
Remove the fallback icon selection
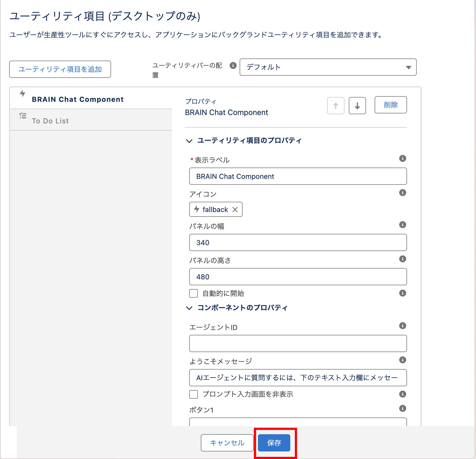(x=235, y=210)
